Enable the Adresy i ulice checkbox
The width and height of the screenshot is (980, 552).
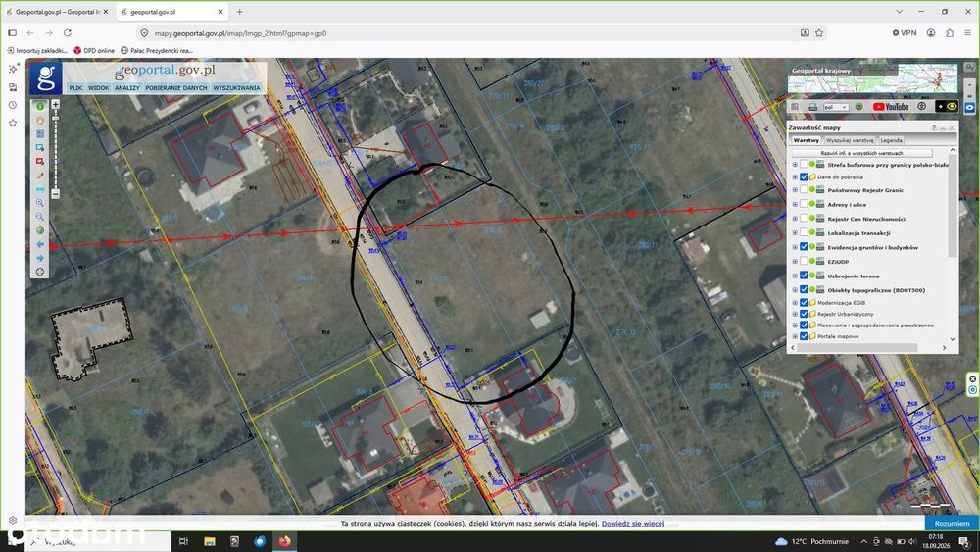804,204
